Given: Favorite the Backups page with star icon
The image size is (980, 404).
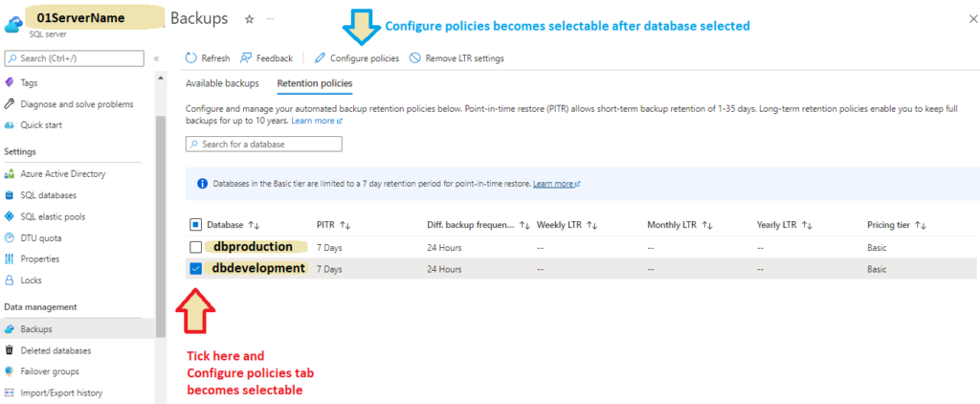Looking at the screenshot, I should pos(250,19).
